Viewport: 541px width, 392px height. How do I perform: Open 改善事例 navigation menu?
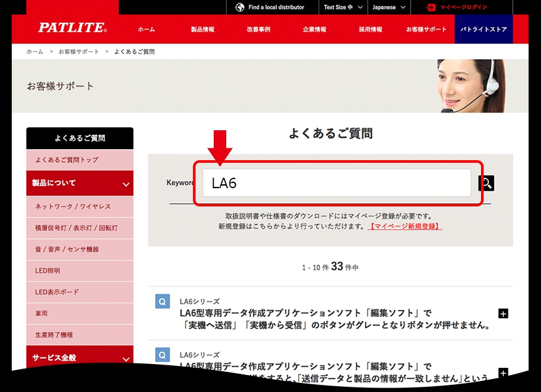pyautogui.click(x=258, y=29)
